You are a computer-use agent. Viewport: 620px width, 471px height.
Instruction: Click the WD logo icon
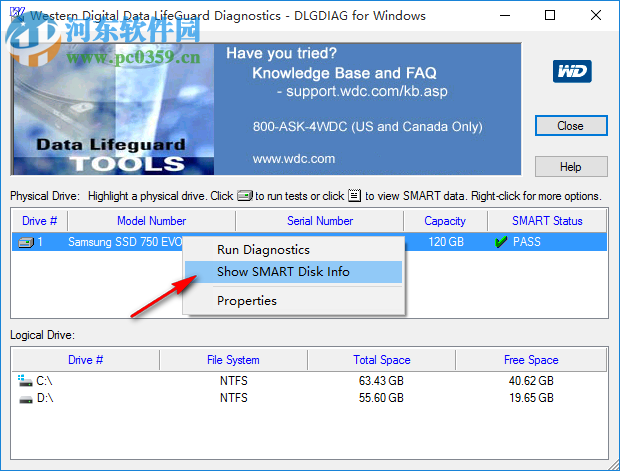(x=572, y=72)
